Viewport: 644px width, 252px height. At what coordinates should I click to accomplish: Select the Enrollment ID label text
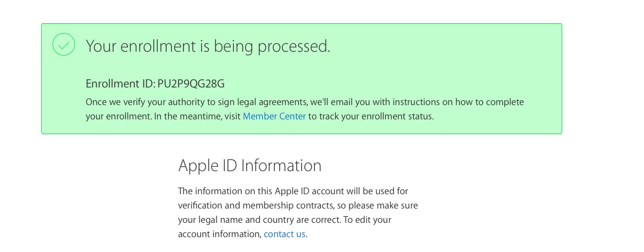(120, 84)
